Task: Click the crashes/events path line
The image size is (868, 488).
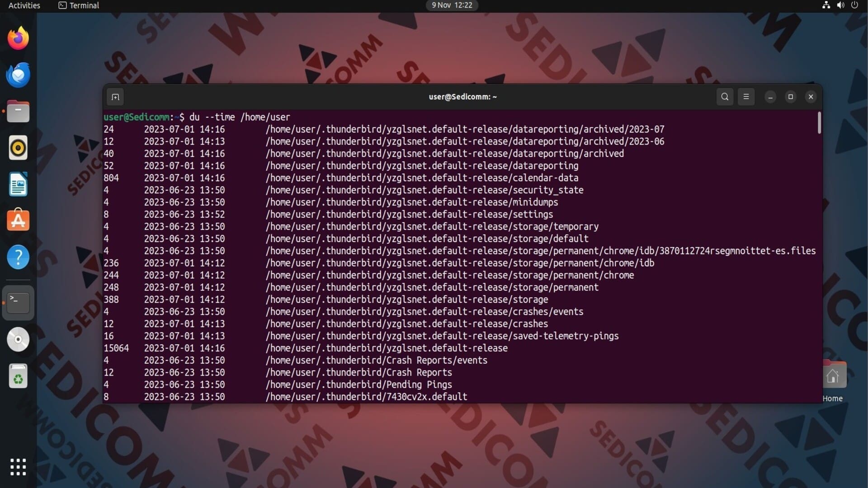Action: pyautogui.click(x=425, y=312)
